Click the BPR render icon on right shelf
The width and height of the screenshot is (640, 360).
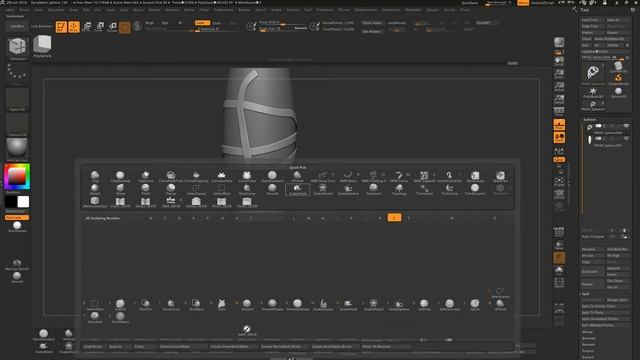tap(559, 42)
